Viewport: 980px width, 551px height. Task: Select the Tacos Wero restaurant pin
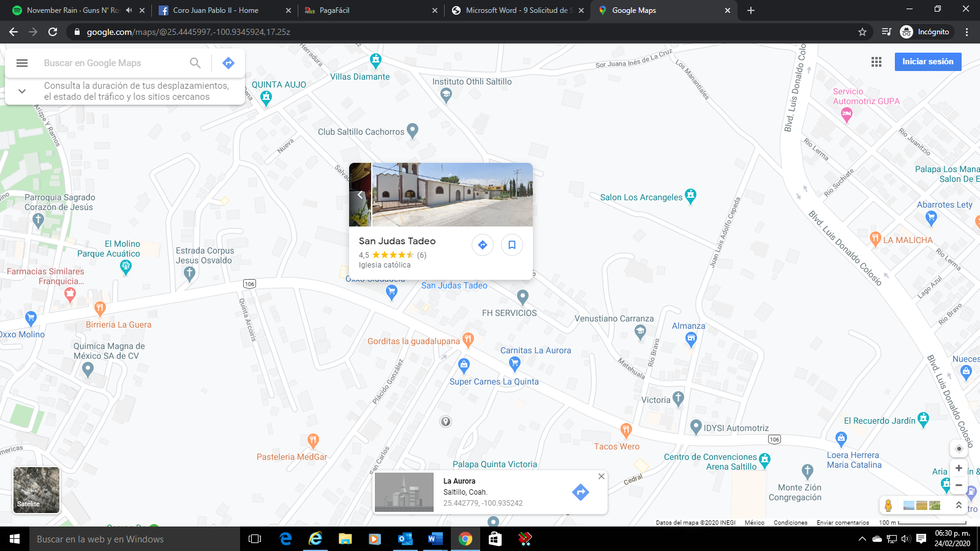point(625,430)
